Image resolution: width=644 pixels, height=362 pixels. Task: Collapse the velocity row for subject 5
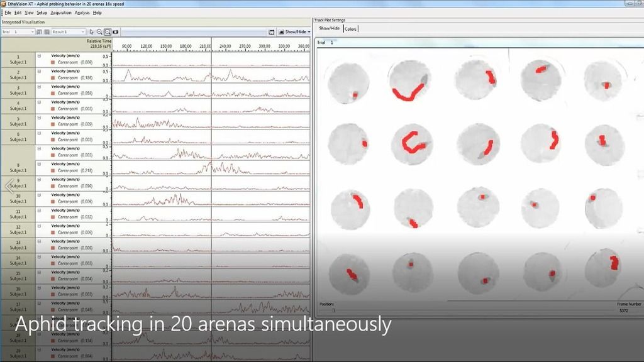[39, 118]
